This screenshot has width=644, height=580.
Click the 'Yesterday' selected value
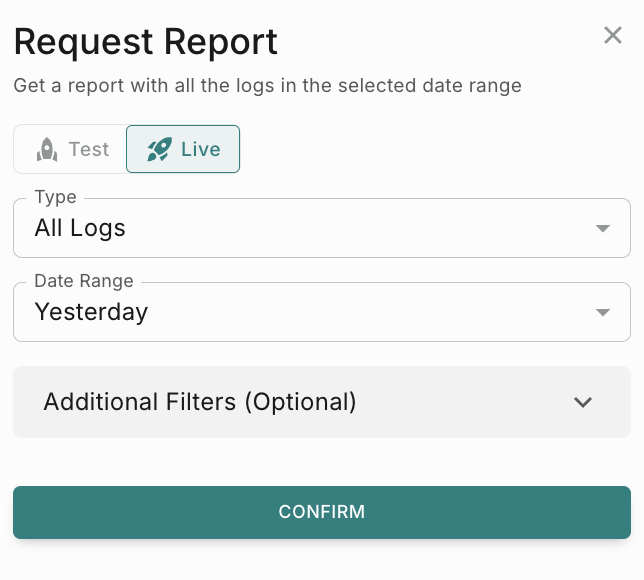click(x=91, y=312)
